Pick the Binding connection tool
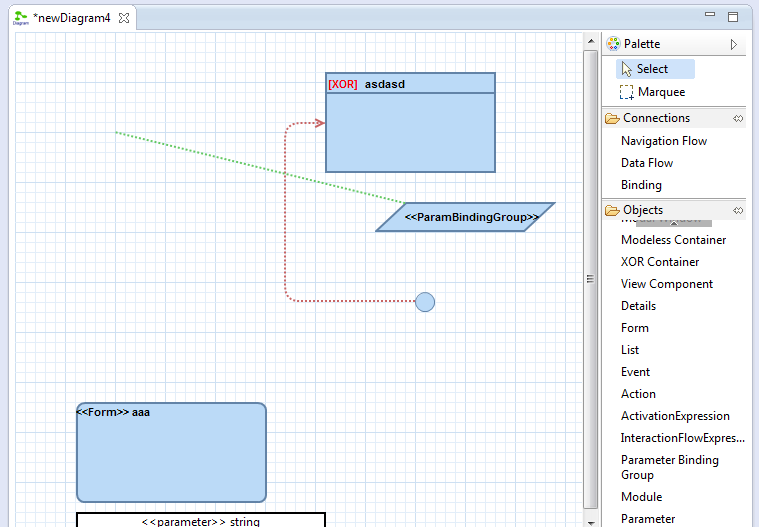This screenshot has width=759, height=527. point(641,185)
